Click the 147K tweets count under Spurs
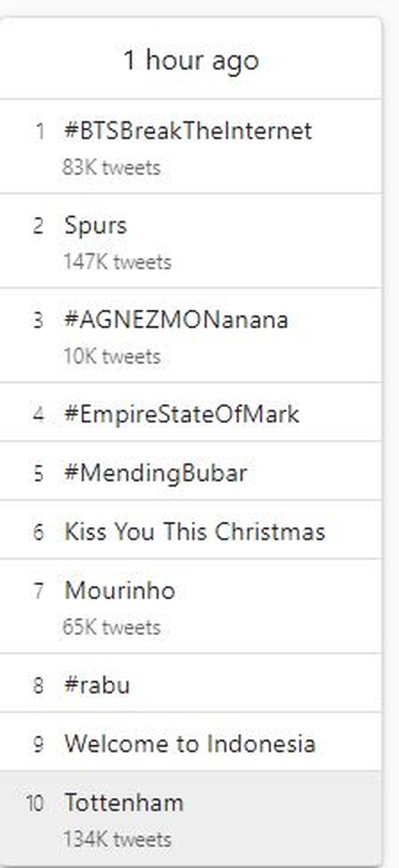 (116, 262)
